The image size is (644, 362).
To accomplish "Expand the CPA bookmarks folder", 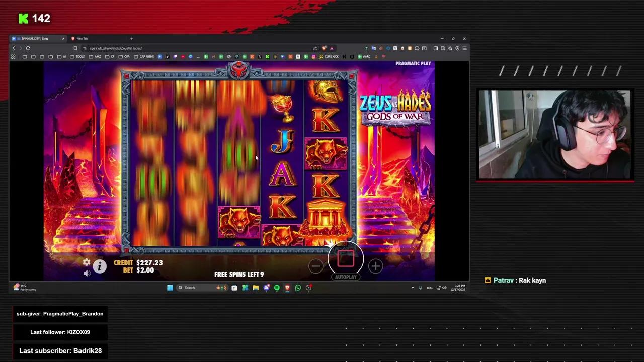I will tap(126, 56).
